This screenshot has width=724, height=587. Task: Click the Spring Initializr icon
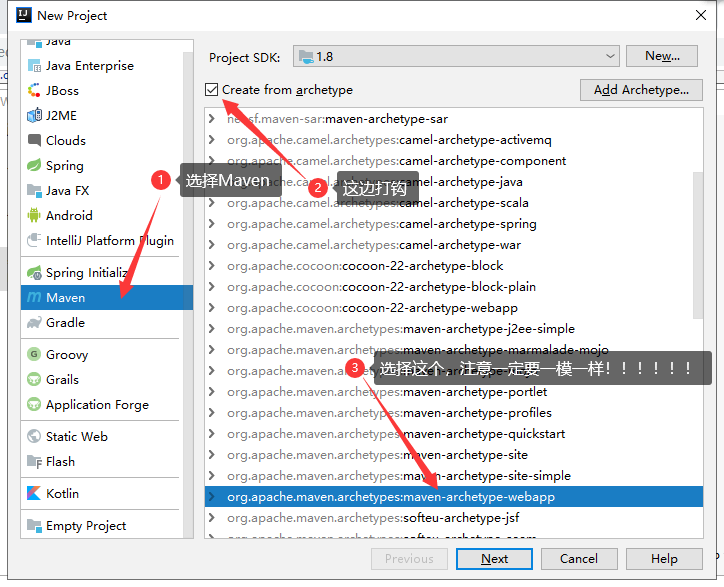(34, 273)
